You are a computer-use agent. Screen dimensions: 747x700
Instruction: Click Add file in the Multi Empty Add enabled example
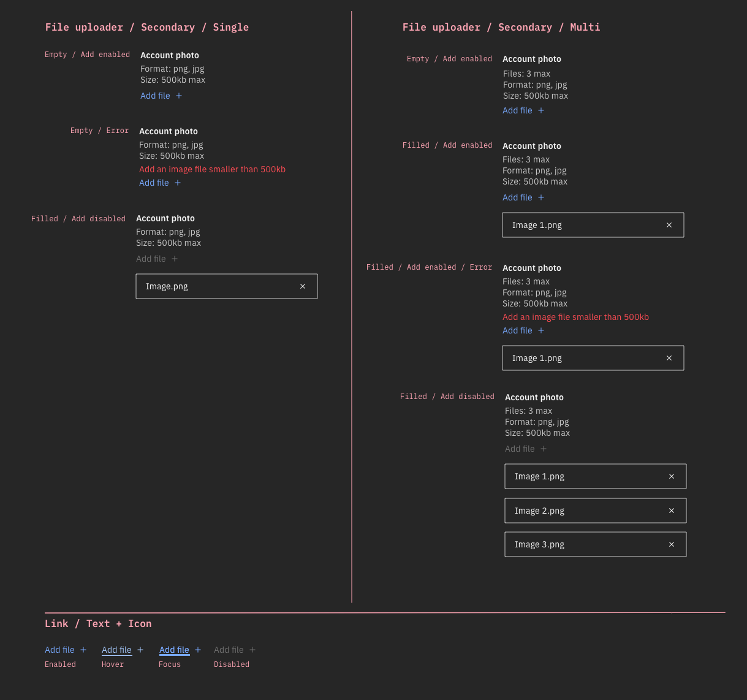(517, 110)
